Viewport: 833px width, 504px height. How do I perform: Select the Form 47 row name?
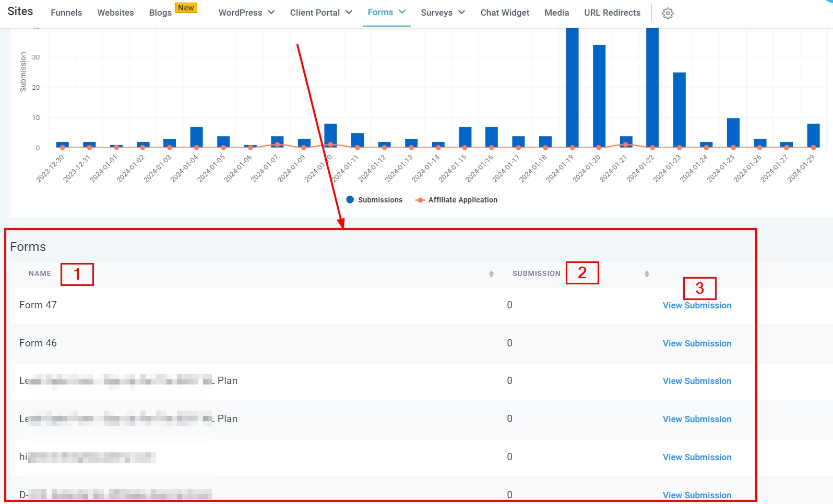pos(38,305)
